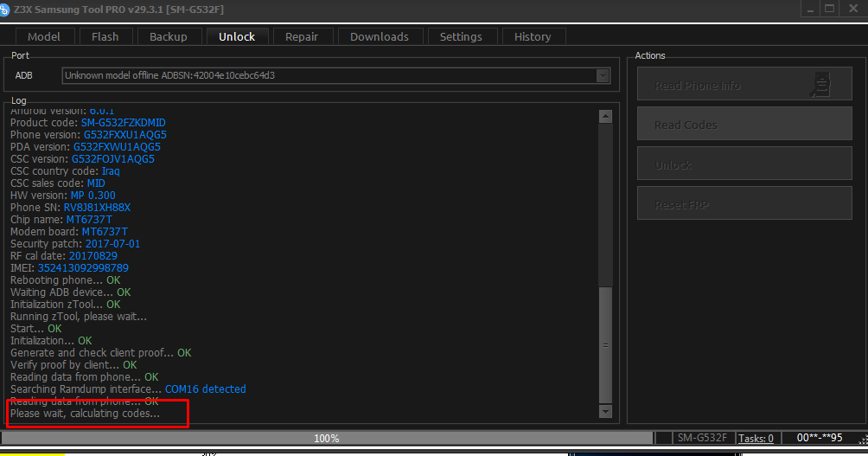This screenshot has width=868, height=456.
Task: Open the Settings tab
Action: (461, 36)
